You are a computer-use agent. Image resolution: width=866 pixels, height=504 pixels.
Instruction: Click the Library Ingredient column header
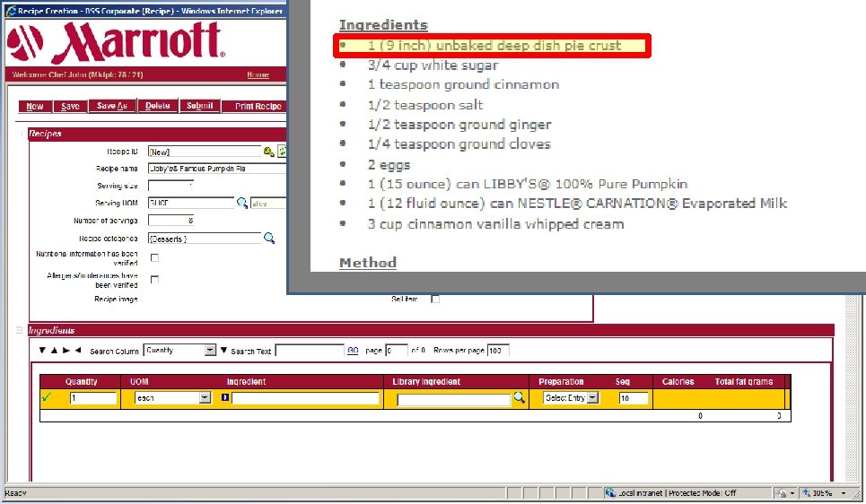point(426,381)
